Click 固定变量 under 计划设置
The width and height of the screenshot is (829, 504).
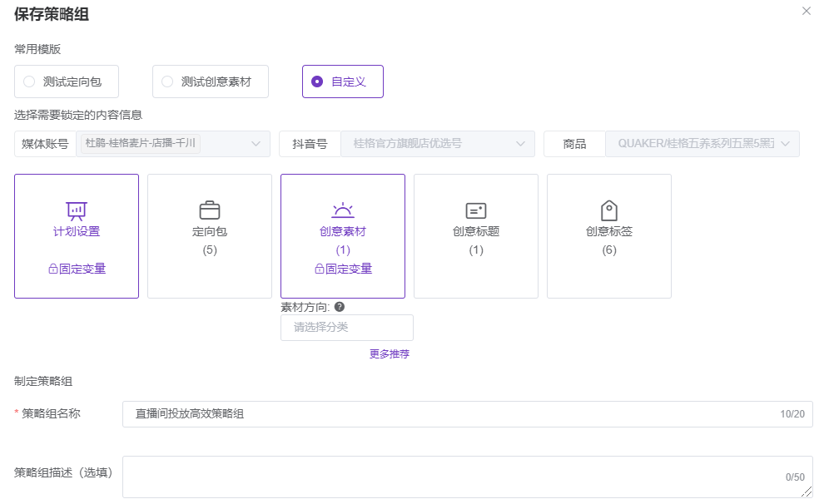pyautogui.click(x=82, y=269)
